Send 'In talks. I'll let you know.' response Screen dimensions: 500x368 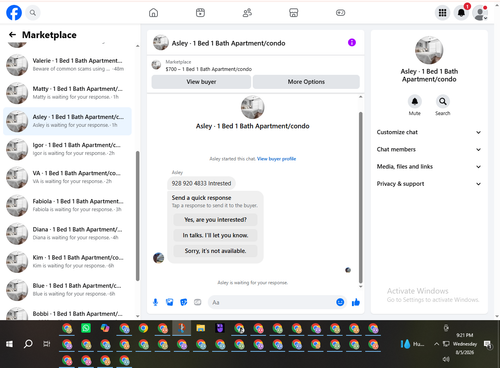pos(215,235)
